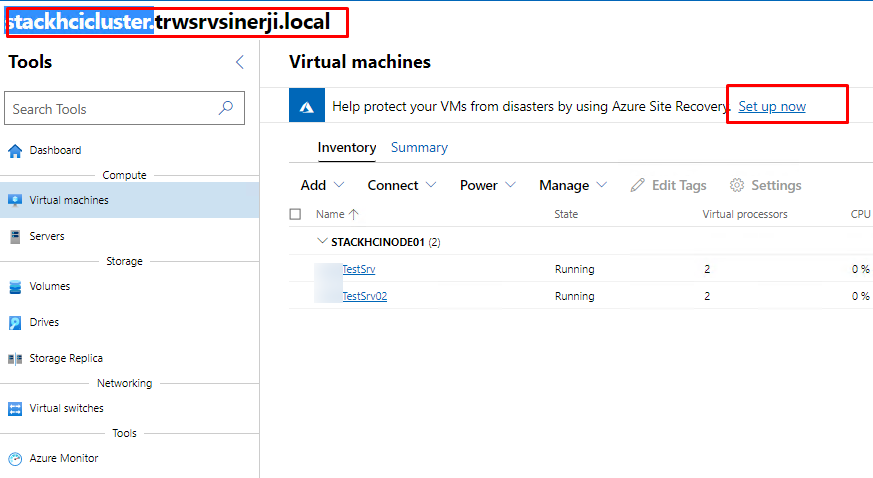Click the Servers icon in sidebar
873x478 pixels.
point(15,236)
